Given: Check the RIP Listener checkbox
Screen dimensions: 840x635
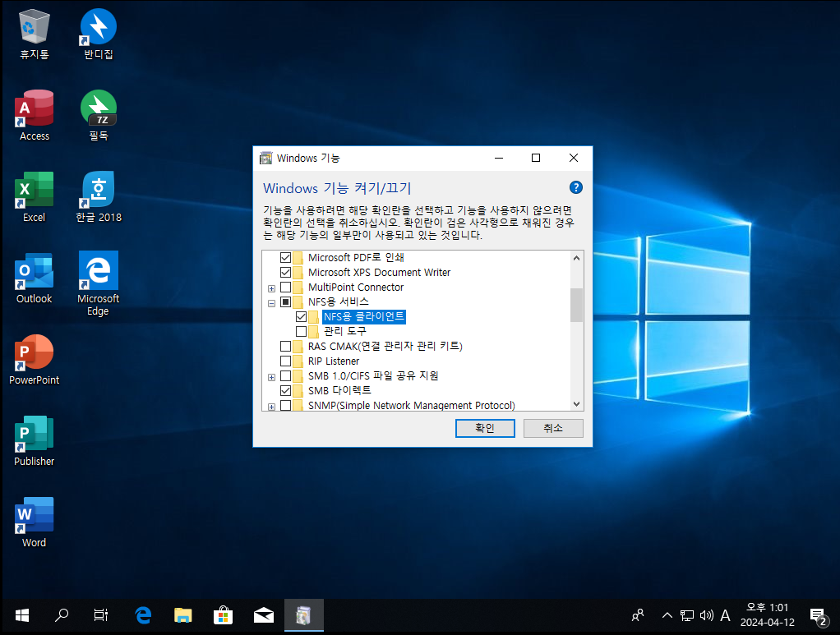Looking at the screenshot, I should click(285, 361).
